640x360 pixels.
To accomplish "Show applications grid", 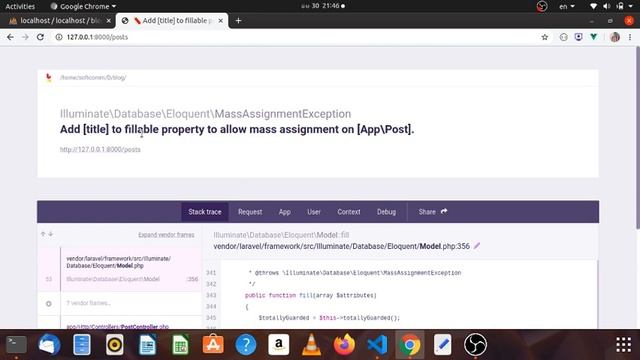I will 623,344.
